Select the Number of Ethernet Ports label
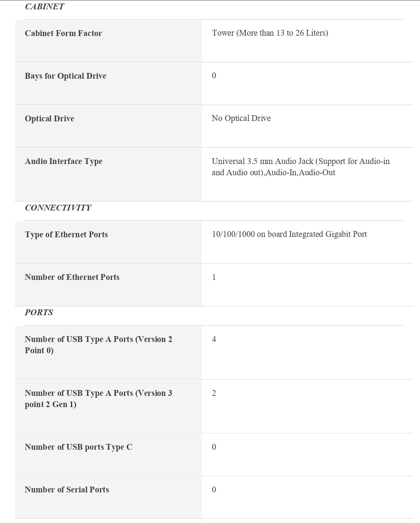This screenshot has height=523, width=420. (72, 277)
